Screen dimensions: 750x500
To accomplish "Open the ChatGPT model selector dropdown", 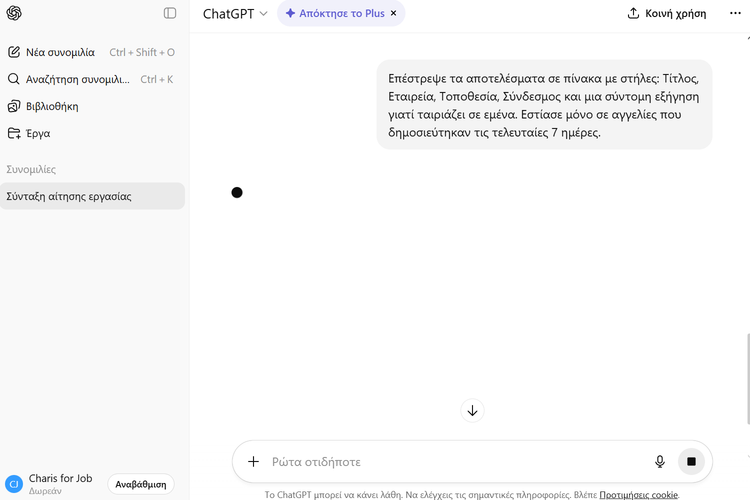I will click(235, 14).
